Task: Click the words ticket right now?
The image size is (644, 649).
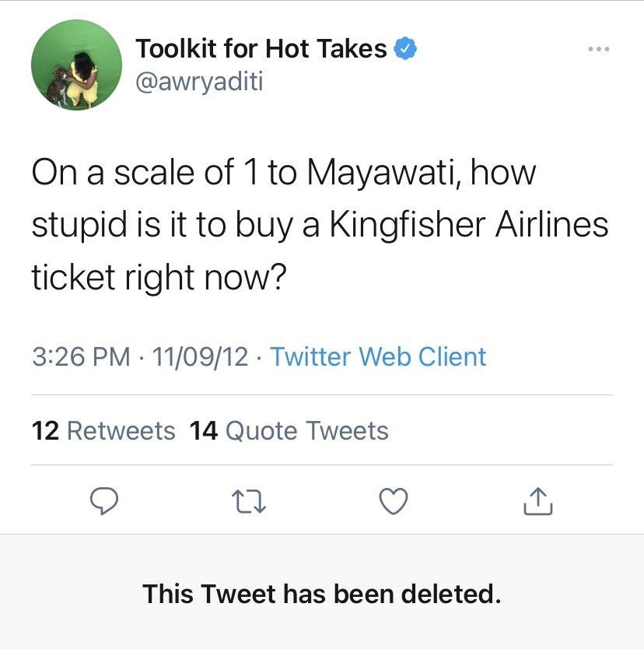Action: point(156,276)
